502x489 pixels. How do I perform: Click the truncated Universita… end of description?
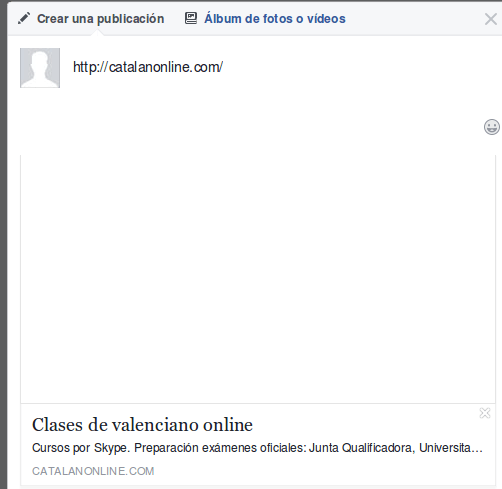(x=451, y=448)
